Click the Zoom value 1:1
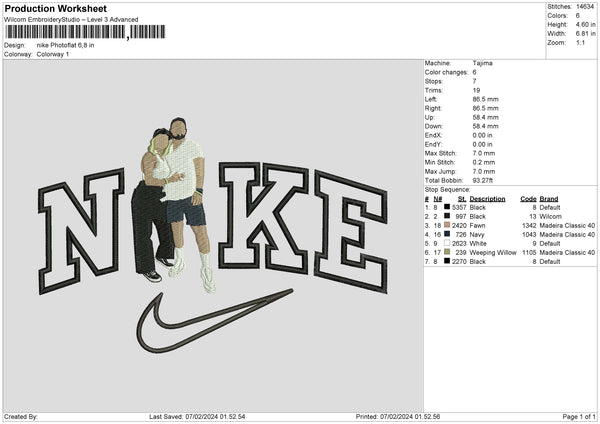The height and width of the screenshot is (424, 600). click(580, 42)
